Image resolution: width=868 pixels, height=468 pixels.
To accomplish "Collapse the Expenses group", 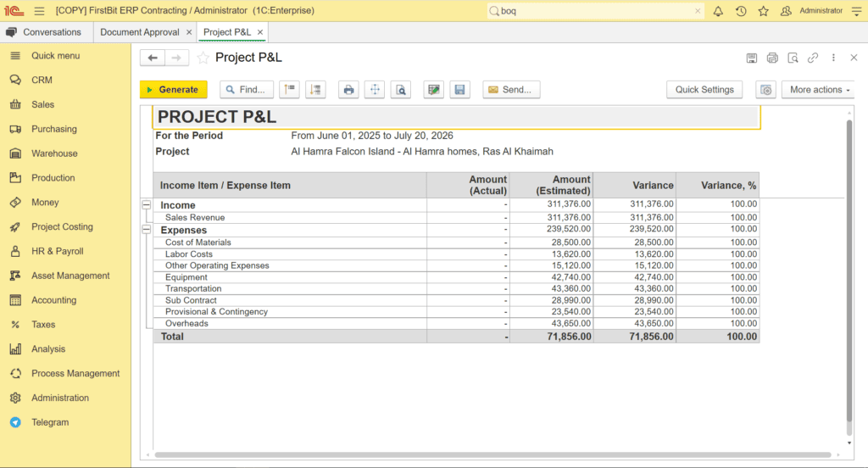I will click(x=147, y=229).
